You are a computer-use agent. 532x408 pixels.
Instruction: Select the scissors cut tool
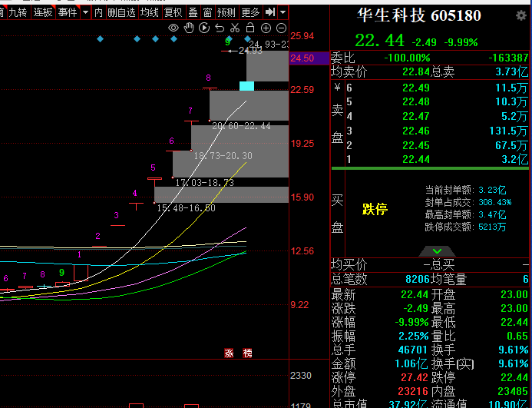[235, 28]
